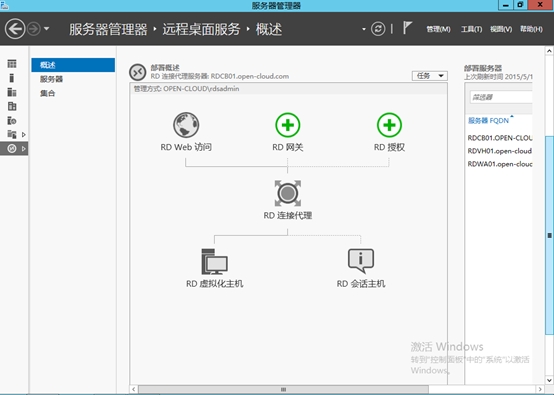Select the Remote Desktop Services sidebar icon
Screen dimensions: 554x395
[x=12, y=149]
